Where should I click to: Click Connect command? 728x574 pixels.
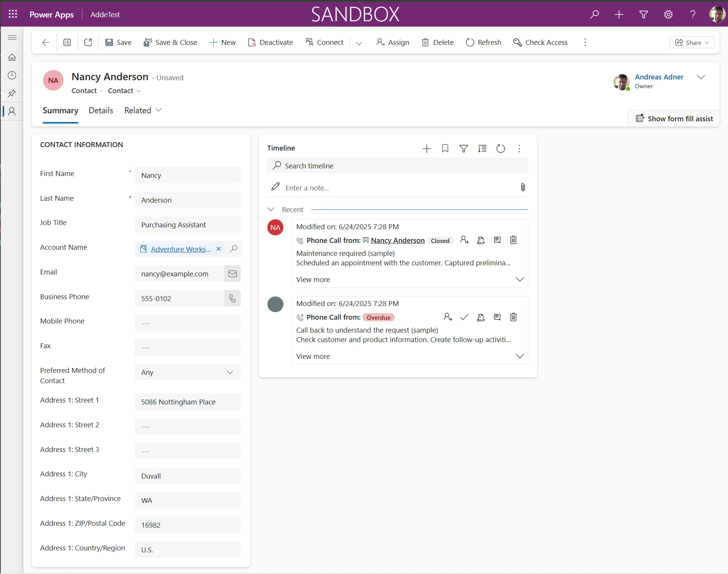pos(324,42)
